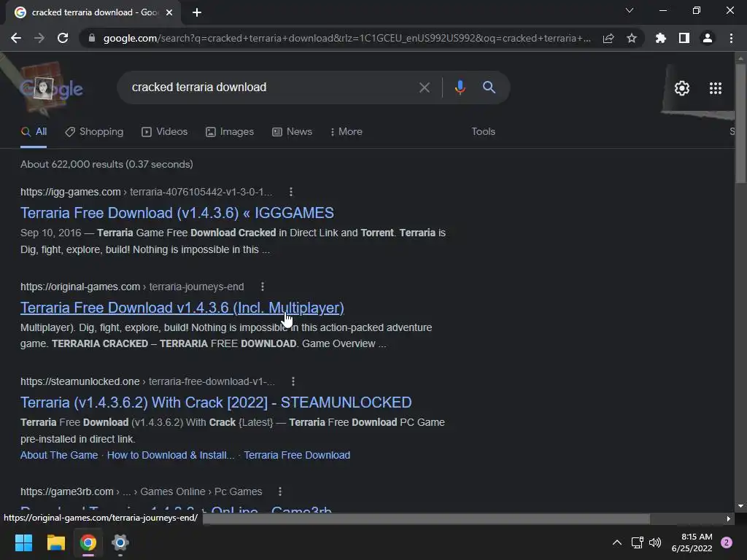
Task: Open the taskbar clock and date
Action: click(692, 542)
